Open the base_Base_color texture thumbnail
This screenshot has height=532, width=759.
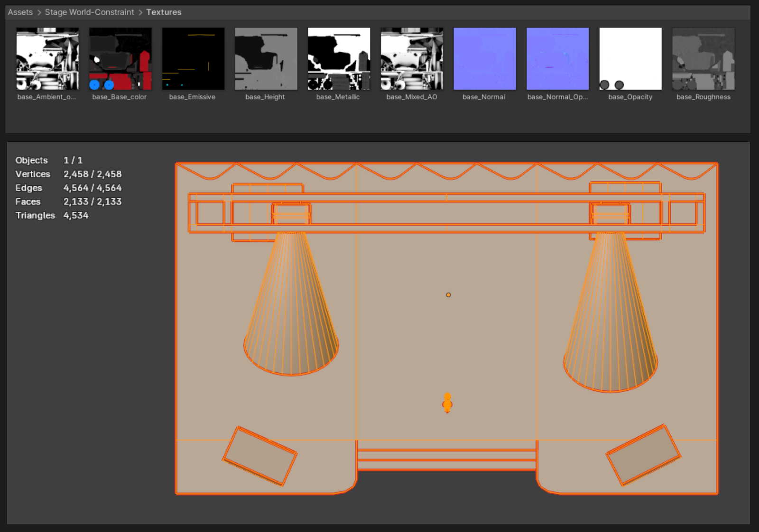point(120,59)
